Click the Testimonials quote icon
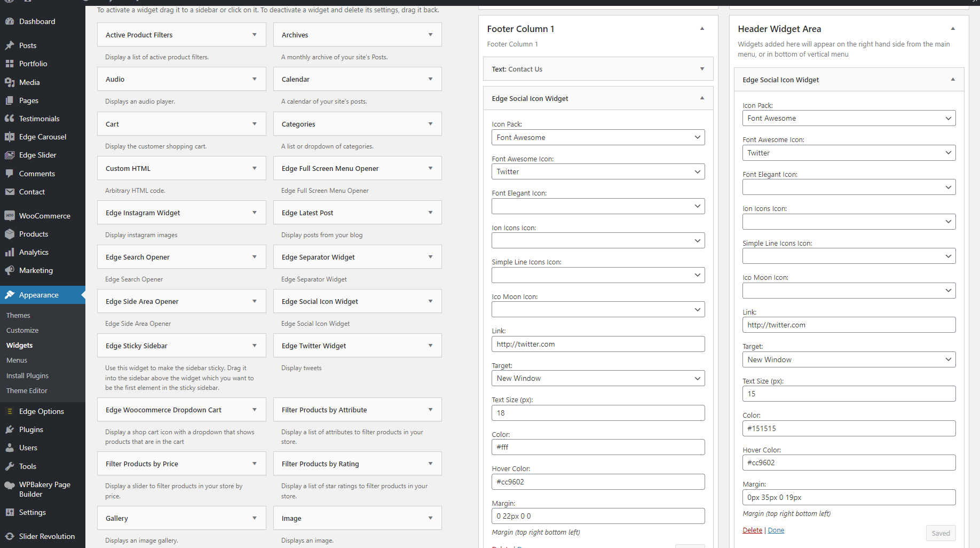 point(10,119)
